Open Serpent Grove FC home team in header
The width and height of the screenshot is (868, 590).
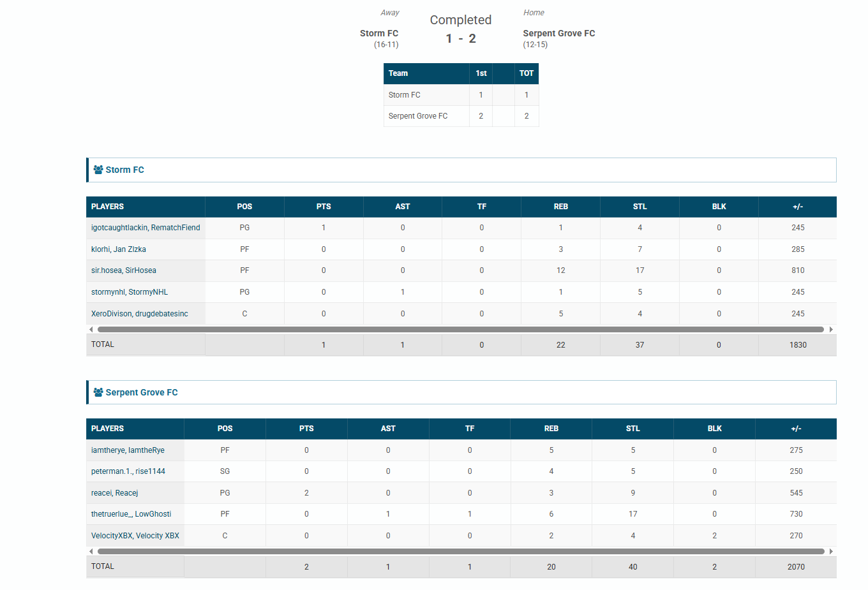(558, 33)
